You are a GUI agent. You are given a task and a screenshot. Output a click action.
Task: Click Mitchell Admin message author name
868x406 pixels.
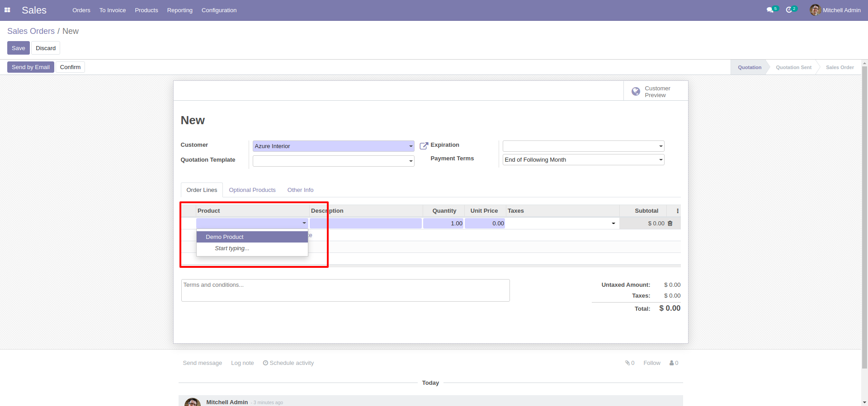227,402
